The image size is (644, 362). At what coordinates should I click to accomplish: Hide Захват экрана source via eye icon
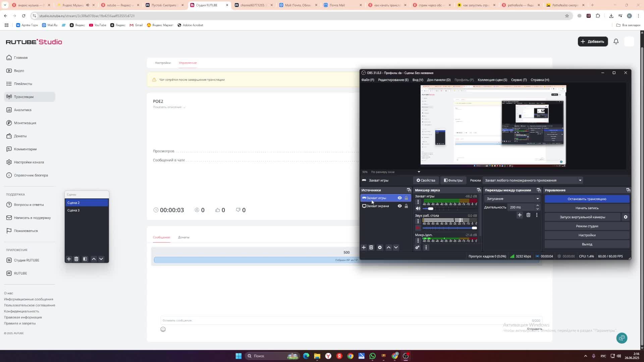(399, 206)
